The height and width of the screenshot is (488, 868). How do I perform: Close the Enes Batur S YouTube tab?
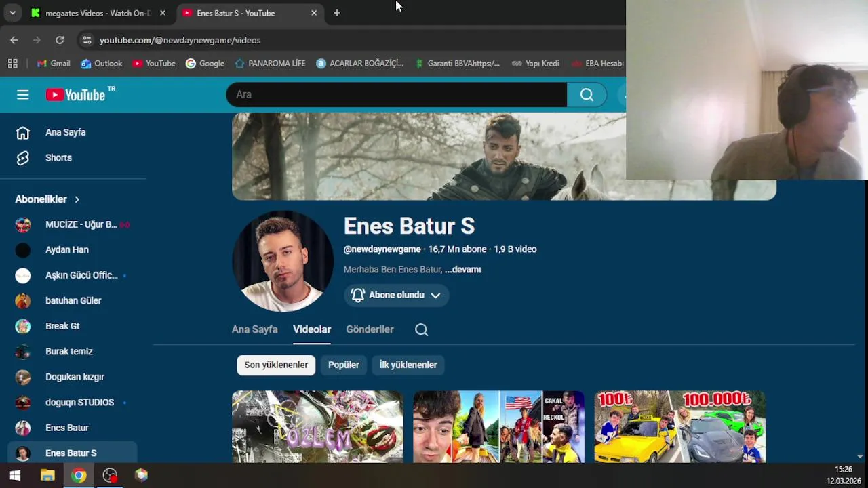tap(314, 13)
